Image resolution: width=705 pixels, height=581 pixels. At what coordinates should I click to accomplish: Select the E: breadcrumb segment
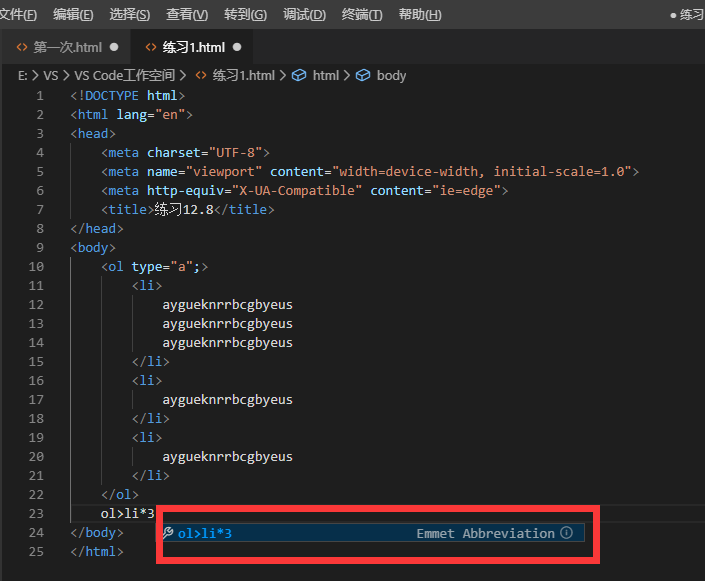coord(22,76)
